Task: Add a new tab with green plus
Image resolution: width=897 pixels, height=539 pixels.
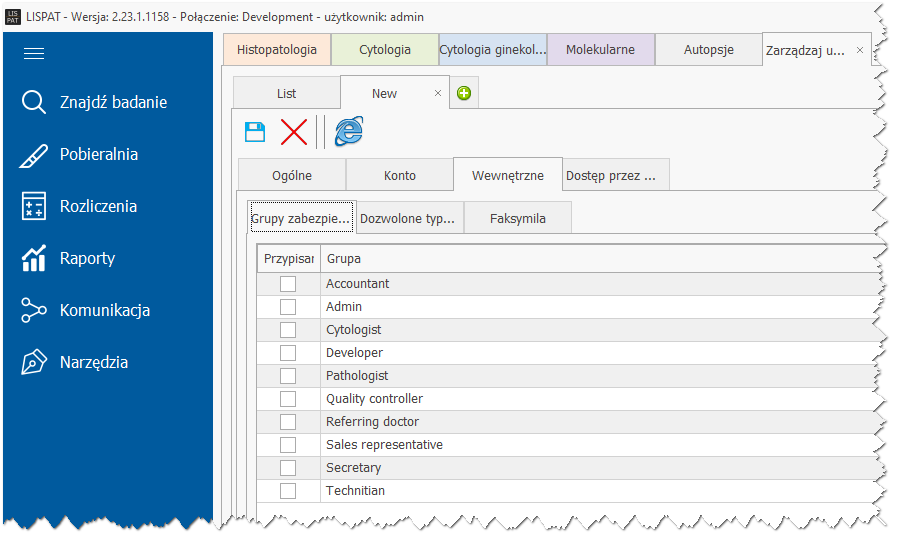Action: (464, 94)
